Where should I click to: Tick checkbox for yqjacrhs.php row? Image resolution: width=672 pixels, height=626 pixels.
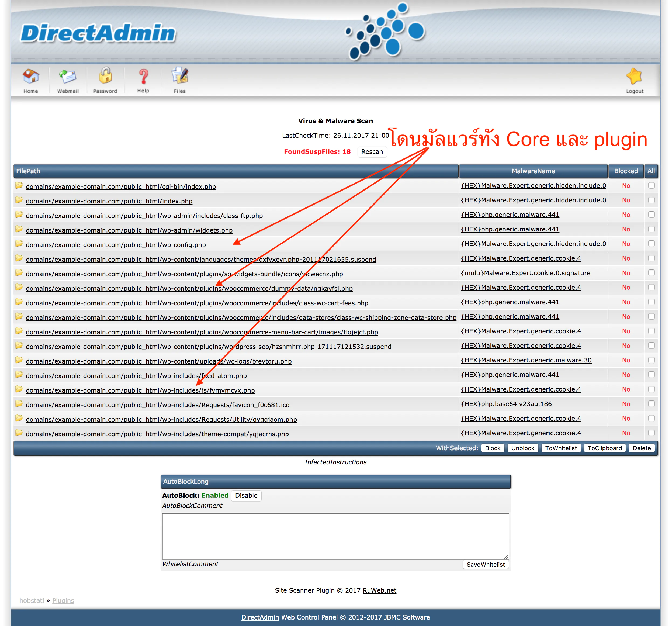click(x=651, y=433)
